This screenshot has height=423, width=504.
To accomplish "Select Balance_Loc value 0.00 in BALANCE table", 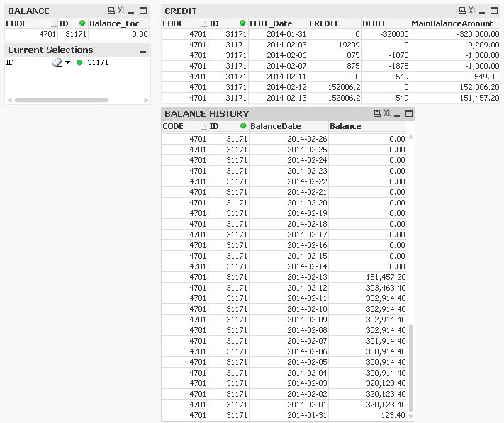I will (118, 34).
